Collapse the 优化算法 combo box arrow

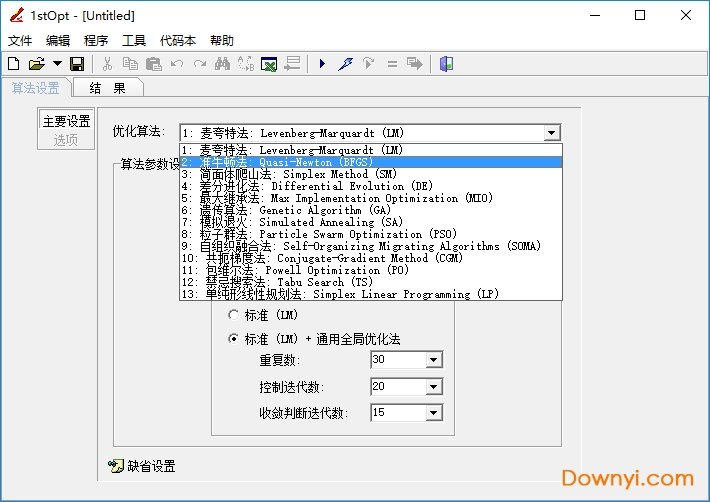coord(552,133)
